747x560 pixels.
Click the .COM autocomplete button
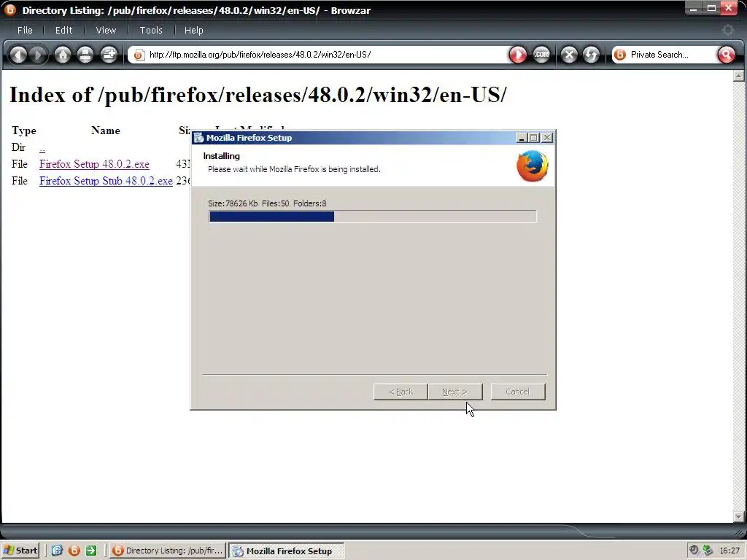tap(541, 55)
